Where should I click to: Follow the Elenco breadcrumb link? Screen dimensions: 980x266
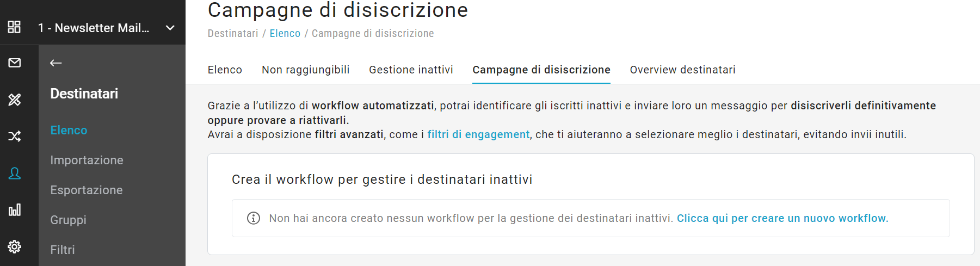[285, 33]
